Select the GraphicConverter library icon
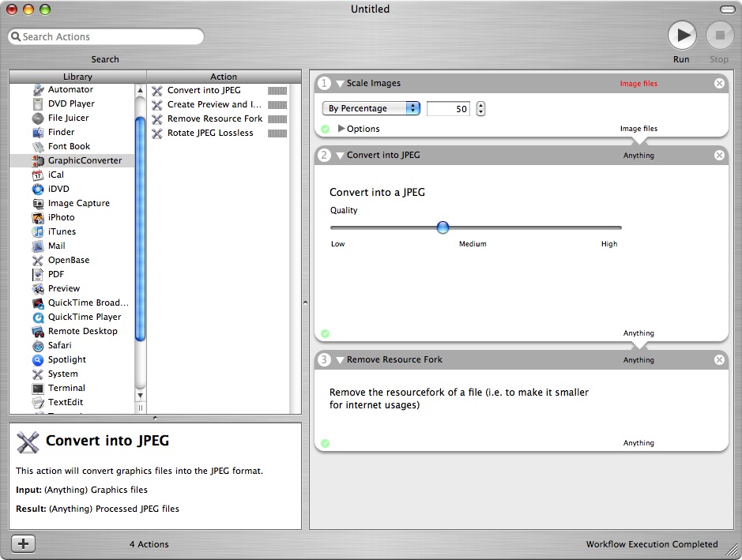The image size is (742, 560). point(38,161)
